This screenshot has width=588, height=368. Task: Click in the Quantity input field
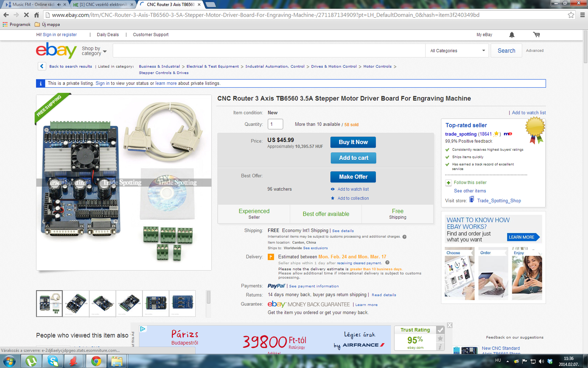pos(275,124)
